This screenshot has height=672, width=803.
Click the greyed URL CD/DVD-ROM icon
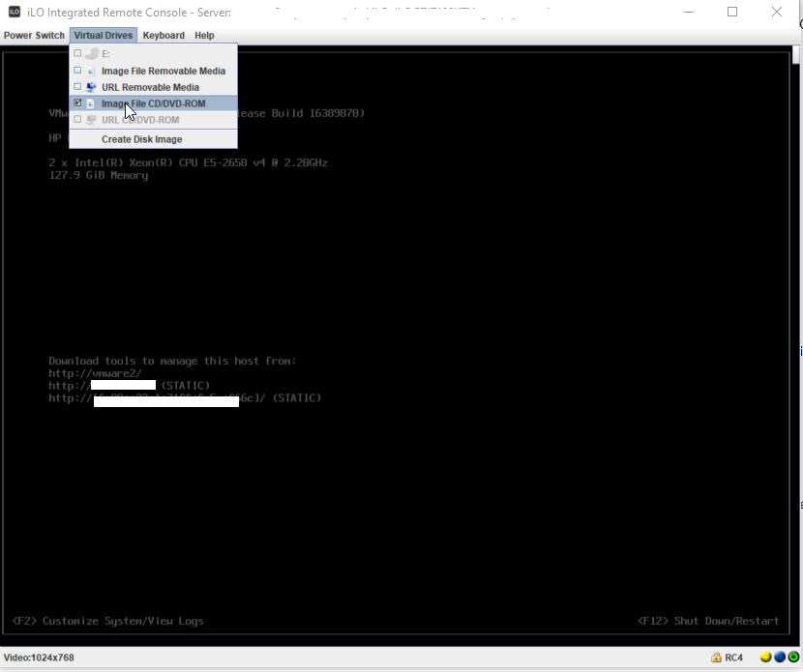click(x=91, y=120)
